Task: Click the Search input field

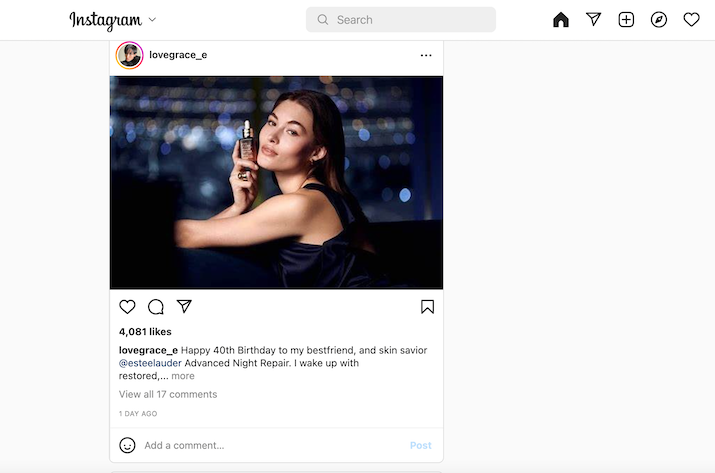Action: pyautogui.click(x=401, y=20)
